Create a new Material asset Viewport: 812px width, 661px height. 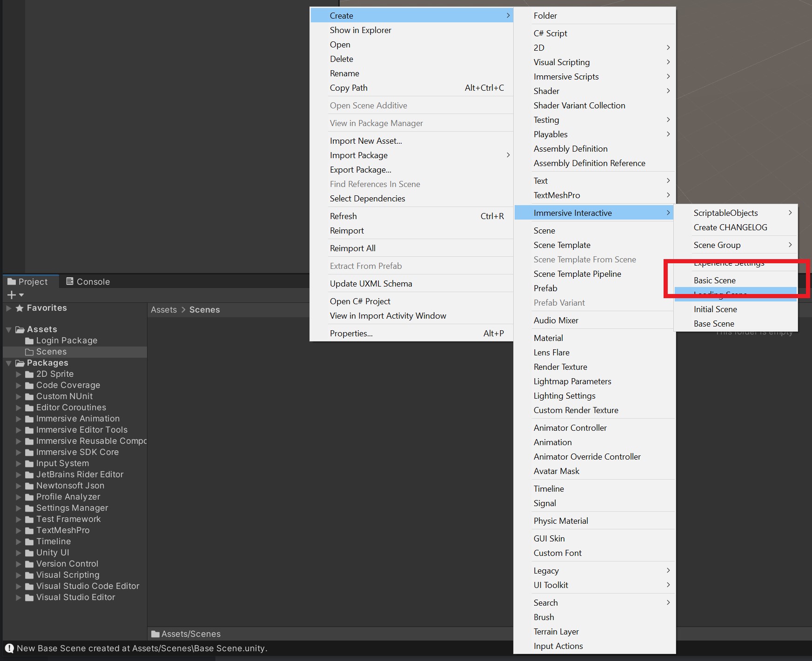click(x=594, y=338)
